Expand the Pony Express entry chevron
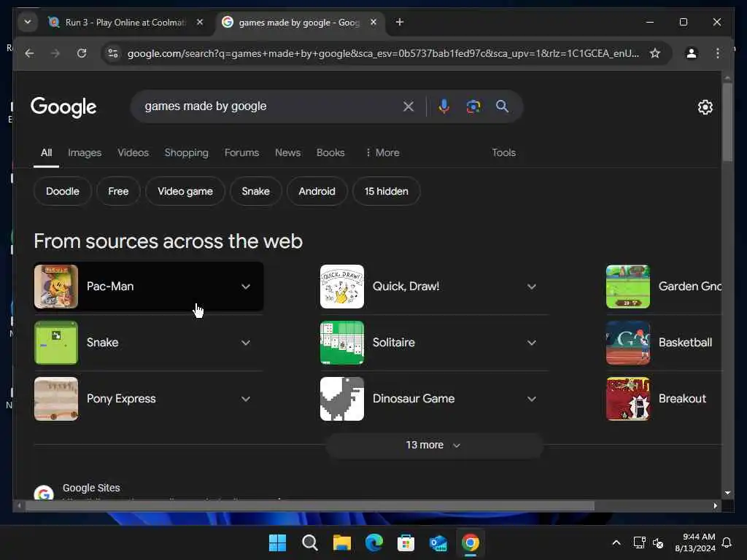Viewport: 747px width, 560px height. coord(246,399)
